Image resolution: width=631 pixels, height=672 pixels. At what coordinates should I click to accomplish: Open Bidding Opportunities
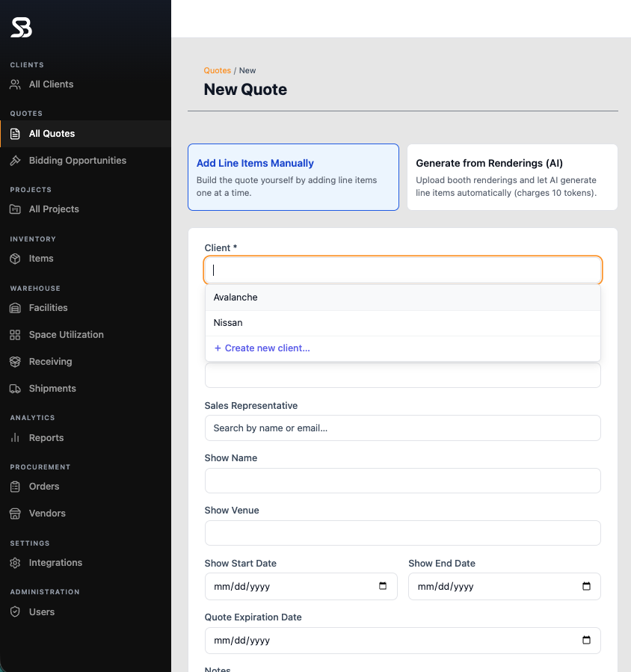[x=78, y=161]
